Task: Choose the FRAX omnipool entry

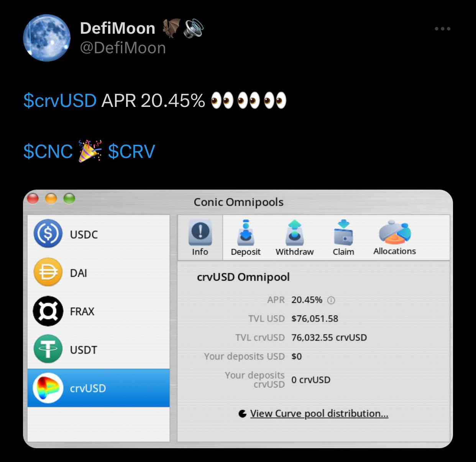Action: tap(98, 311)
